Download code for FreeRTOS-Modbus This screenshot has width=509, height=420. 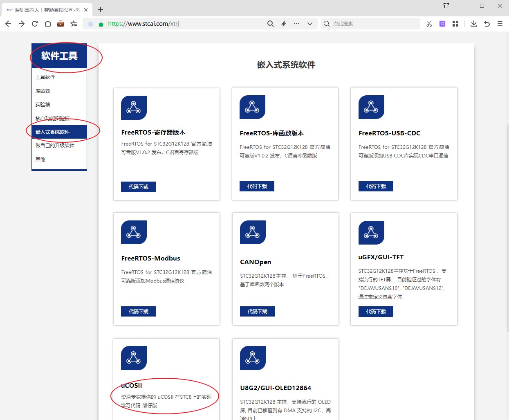pyautogui.click(x=138, y=312)
